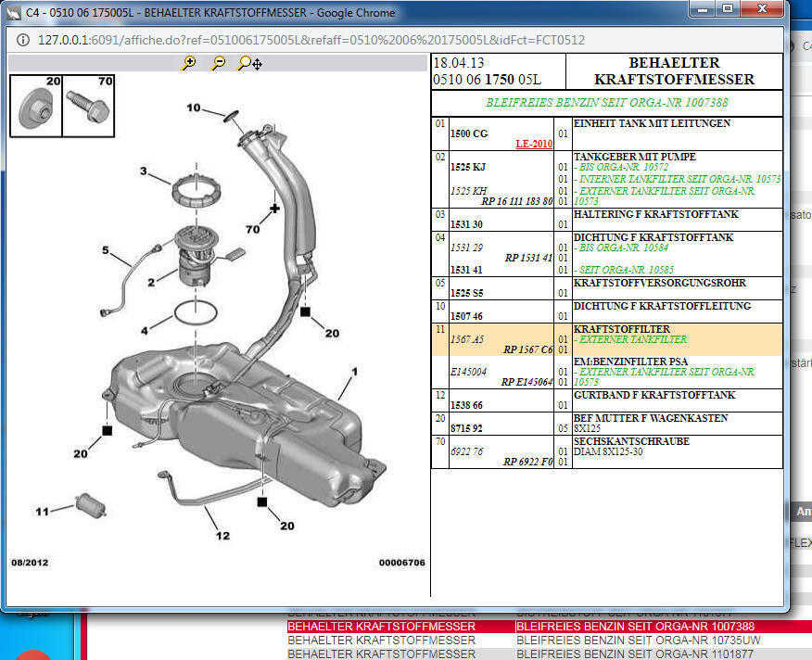Click the Chrome window title icon
The height and width of the screenshot is (660, 812).
pyautogui.click(x=14, y=12)
